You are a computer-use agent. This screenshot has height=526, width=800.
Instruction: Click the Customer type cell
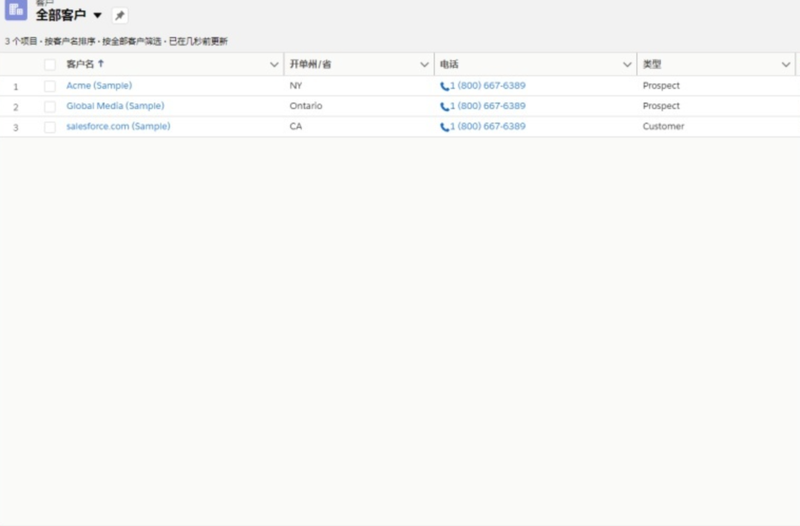pyautogui.click(x=663, y=126)
